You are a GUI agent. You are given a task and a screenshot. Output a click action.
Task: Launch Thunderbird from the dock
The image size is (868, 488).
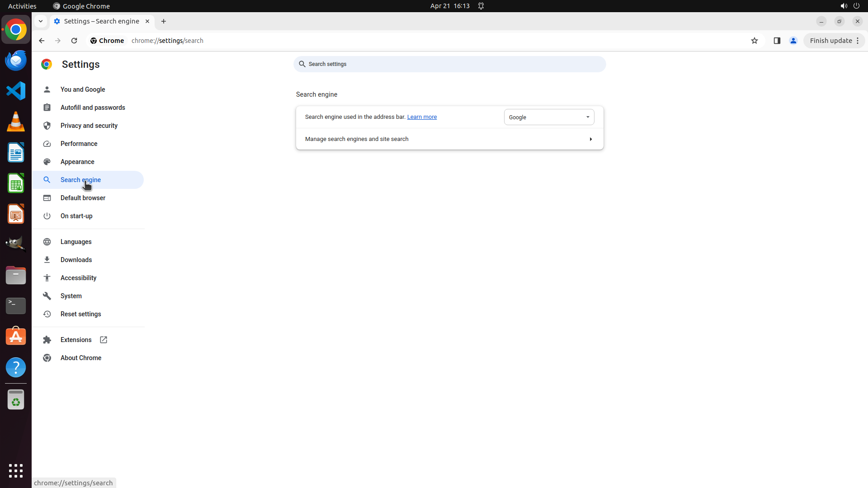tap(16, 60)
